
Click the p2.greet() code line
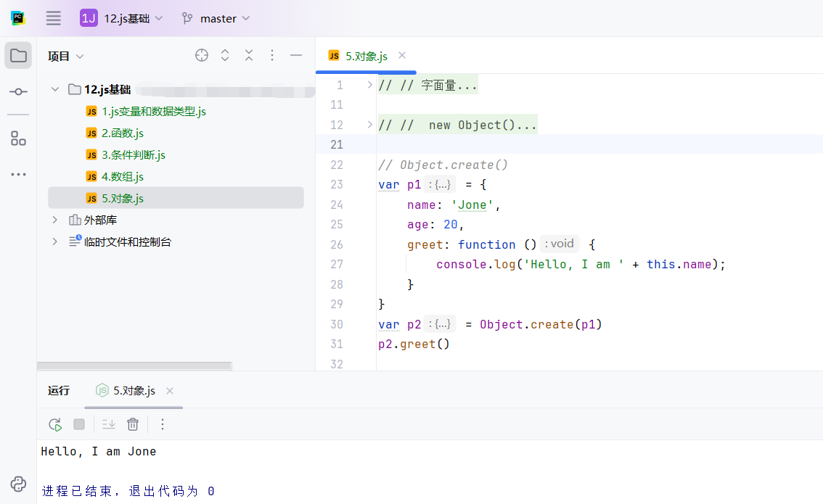(414, 344)
